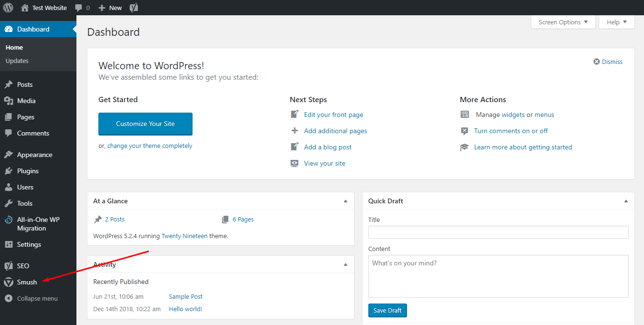Click the menus link under More Actions
Viewport: 644px width, 325px height.
[x=544, y=115]
